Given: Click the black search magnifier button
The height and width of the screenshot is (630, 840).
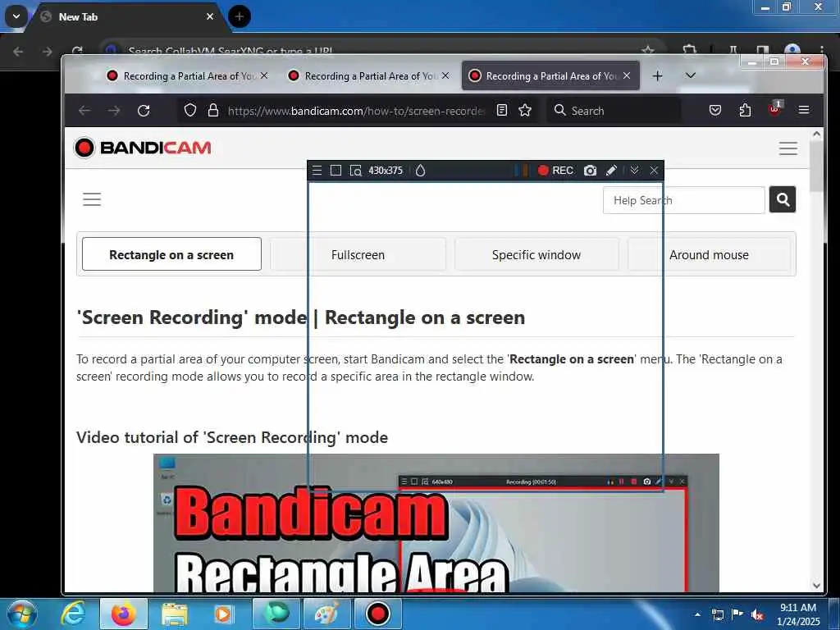Looking at the screenshot, I should [x=783, y=199].
